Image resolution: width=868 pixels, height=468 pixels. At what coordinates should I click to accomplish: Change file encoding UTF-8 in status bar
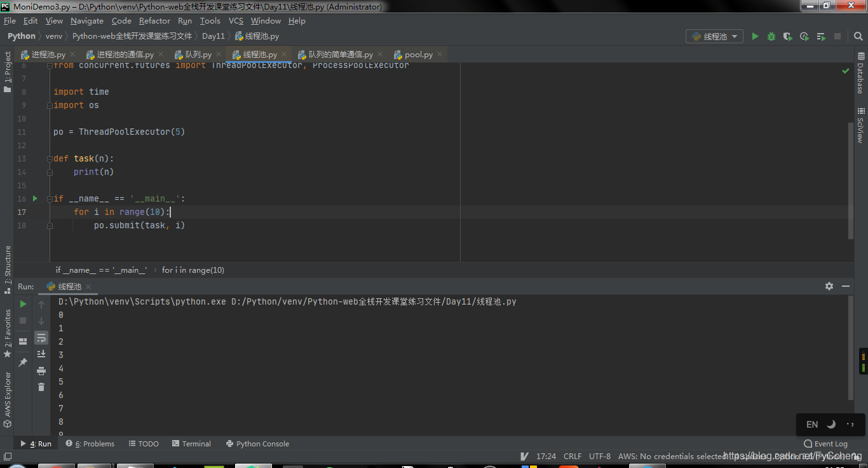600,456
